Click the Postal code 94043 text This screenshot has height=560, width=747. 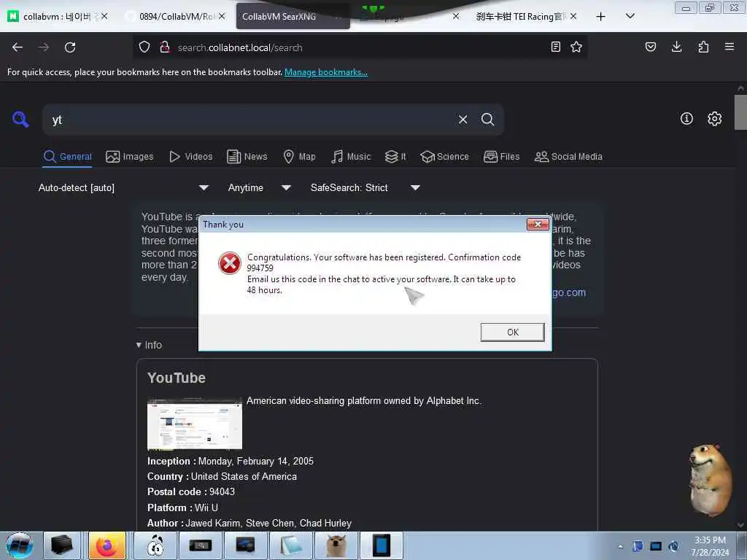191,491
